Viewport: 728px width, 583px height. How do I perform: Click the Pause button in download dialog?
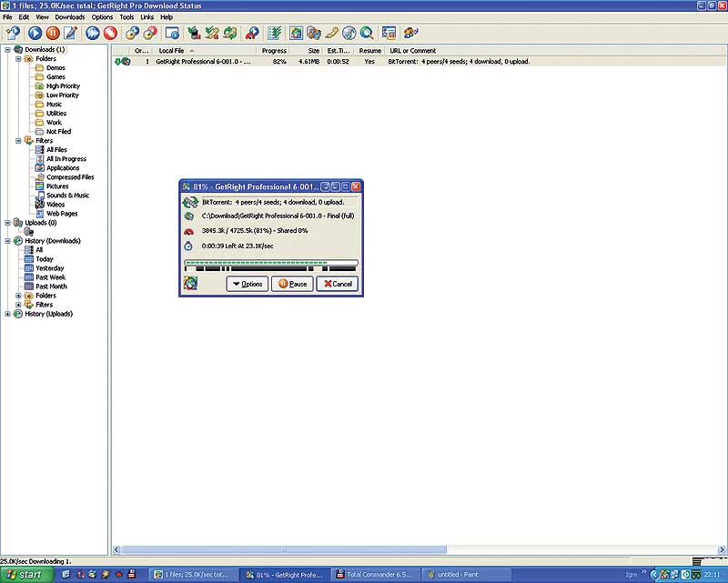click(292, 284)
